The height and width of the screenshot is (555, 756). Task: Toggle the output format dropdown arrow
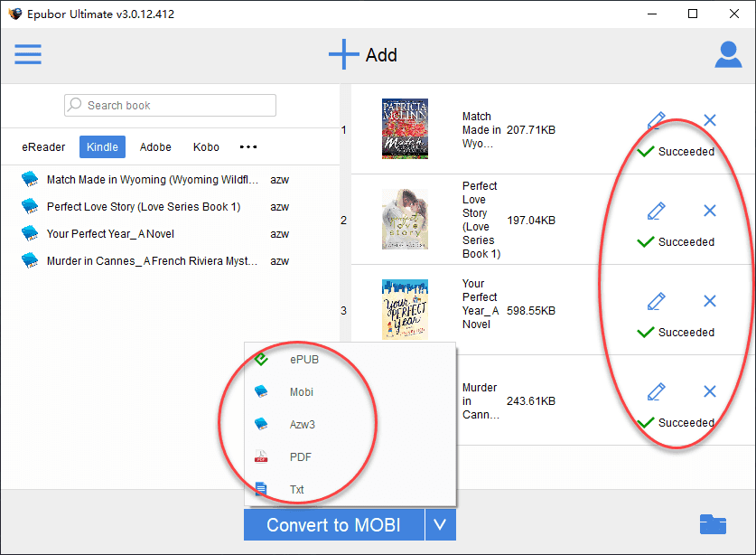click(440, 524)
